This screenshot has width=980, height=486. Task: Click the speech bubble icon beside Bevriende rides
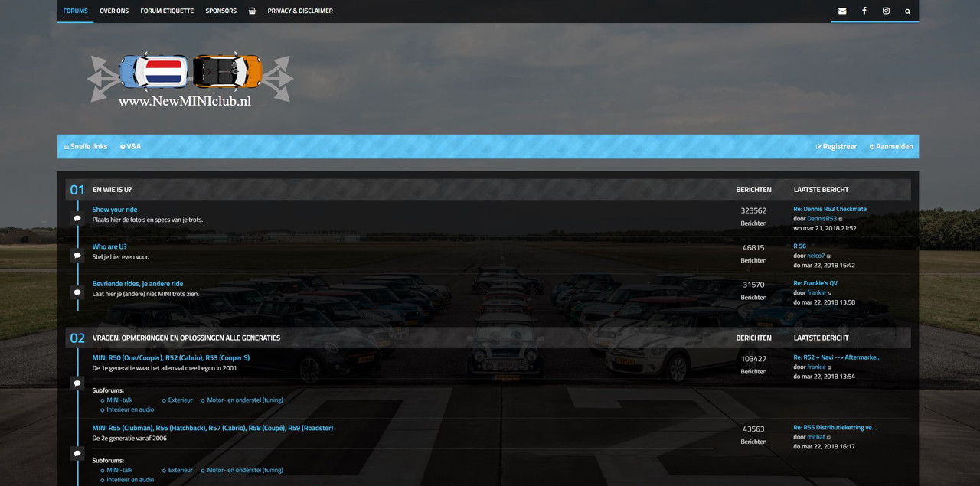click(x=77, y=292)
